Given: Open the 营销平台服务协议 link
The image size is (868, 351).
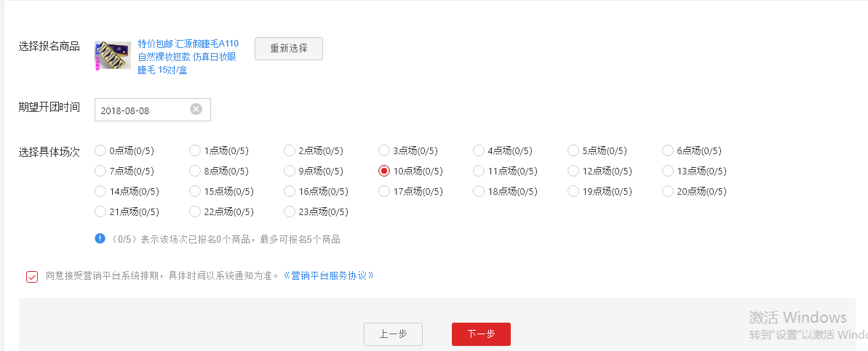Looking at the screenshot, I should (329, 276).
